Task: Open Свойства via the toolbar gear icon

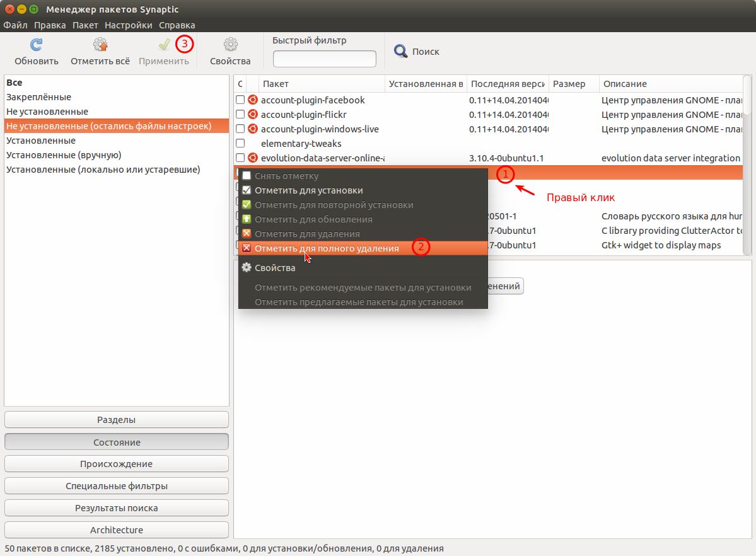Action: [231, 45]
